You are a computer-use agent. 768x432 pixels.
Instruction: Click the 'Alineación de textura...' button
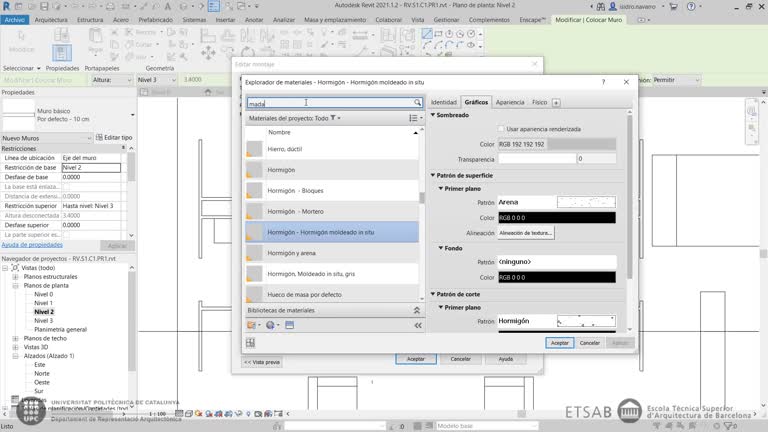point(525,232)
